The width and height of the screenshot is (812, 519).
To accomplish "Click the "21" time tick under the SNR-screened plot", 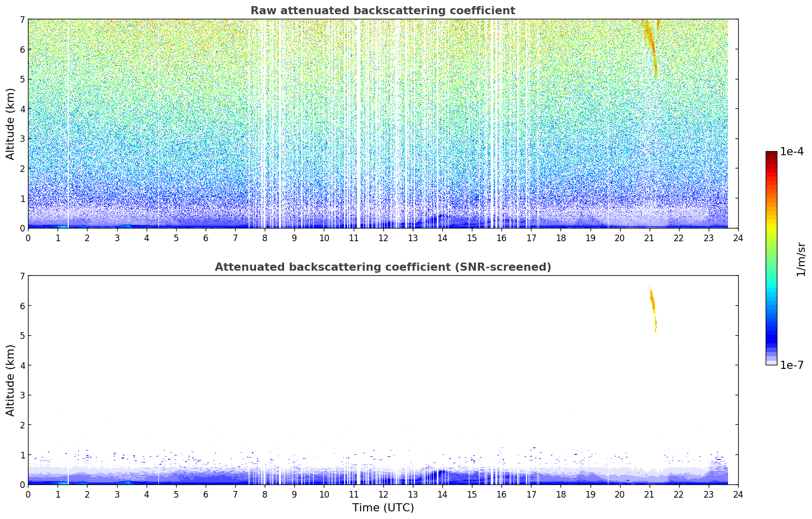I will click(x=649, y=495).
